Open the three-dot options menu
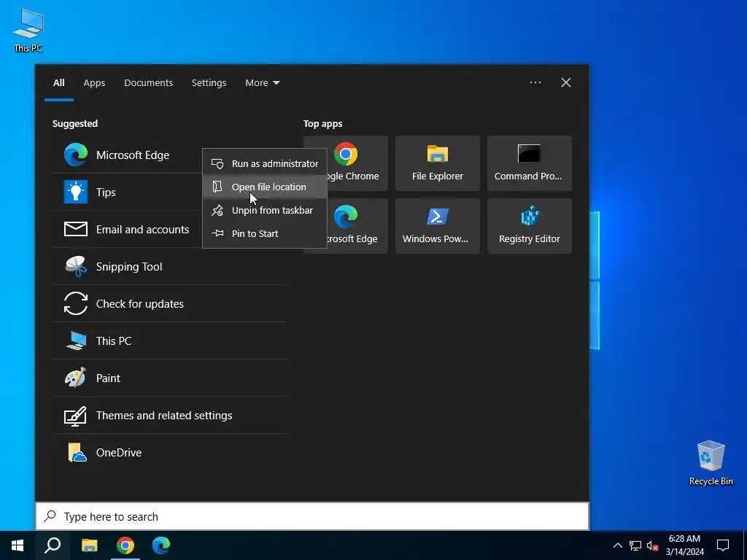 535,82
